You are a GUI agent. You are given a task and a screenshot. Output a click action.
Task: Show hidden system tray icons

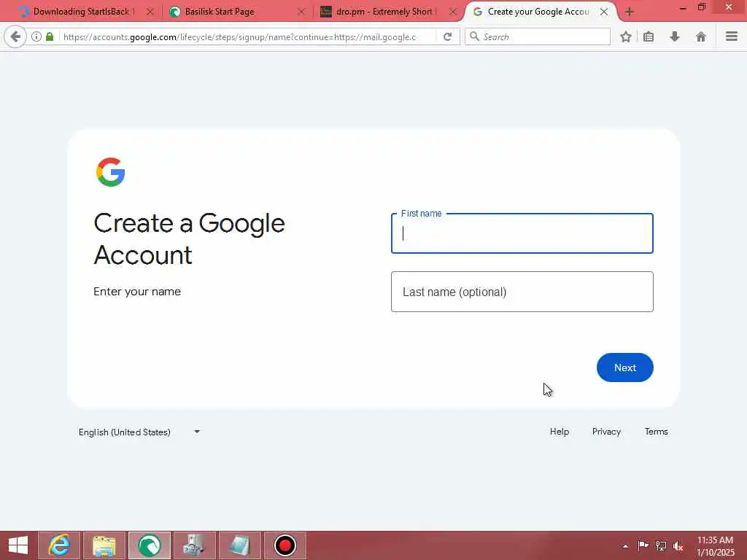(625, 545)
